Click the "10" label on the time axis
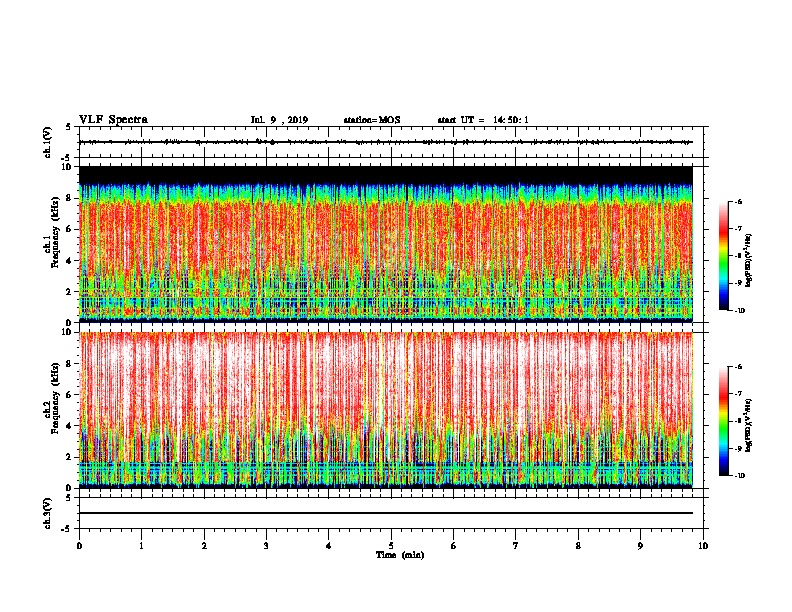 (703, 546)
